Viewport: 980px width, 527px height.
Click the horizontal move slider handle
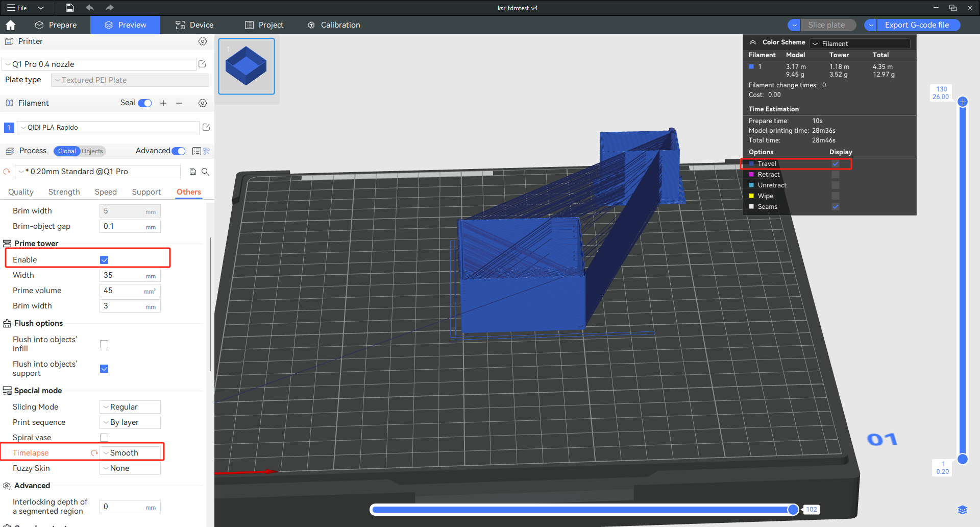coord(793,509)
